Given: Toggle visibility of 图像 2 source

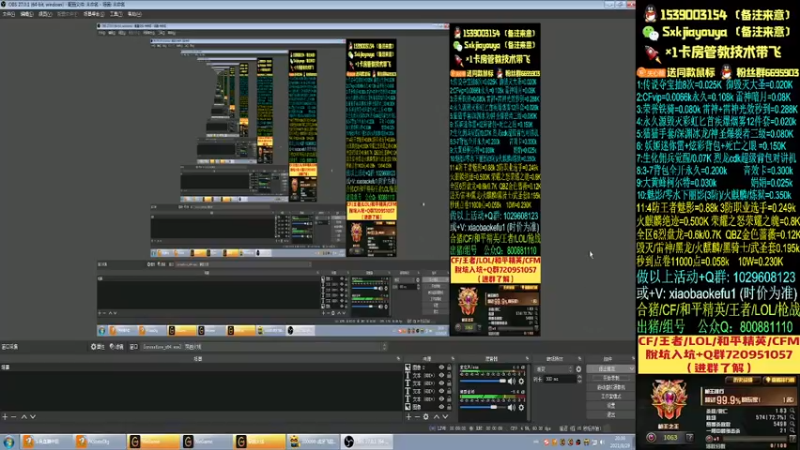Looking at the screenshot, I should click(441, 367).
